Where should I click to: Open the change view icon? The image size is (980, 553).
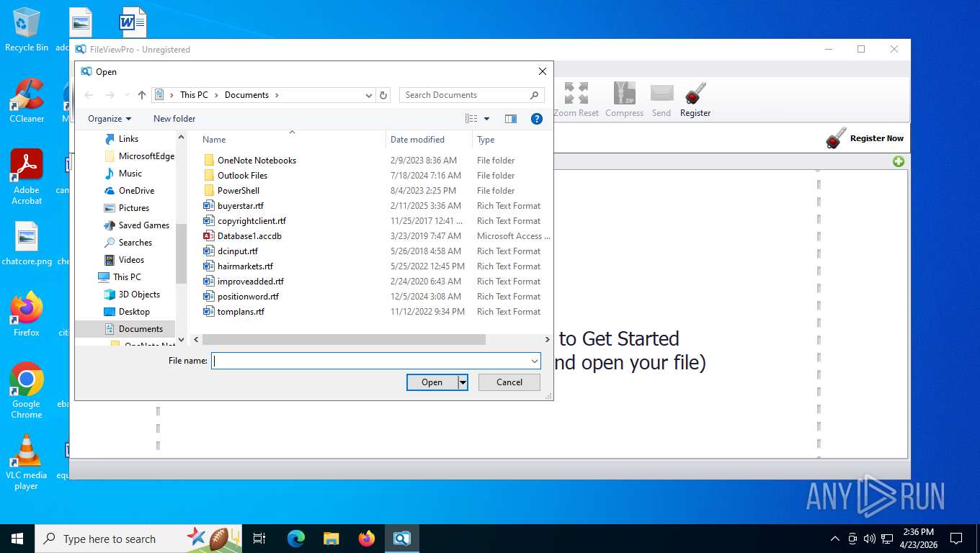471,119
